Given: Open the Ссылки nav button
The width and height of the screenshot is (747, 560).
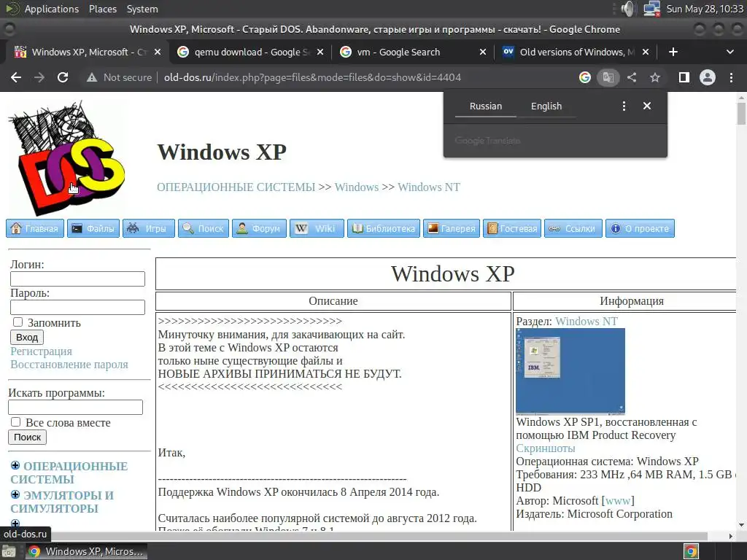Looking at the screenshot, I should click(x=573, y=228).
